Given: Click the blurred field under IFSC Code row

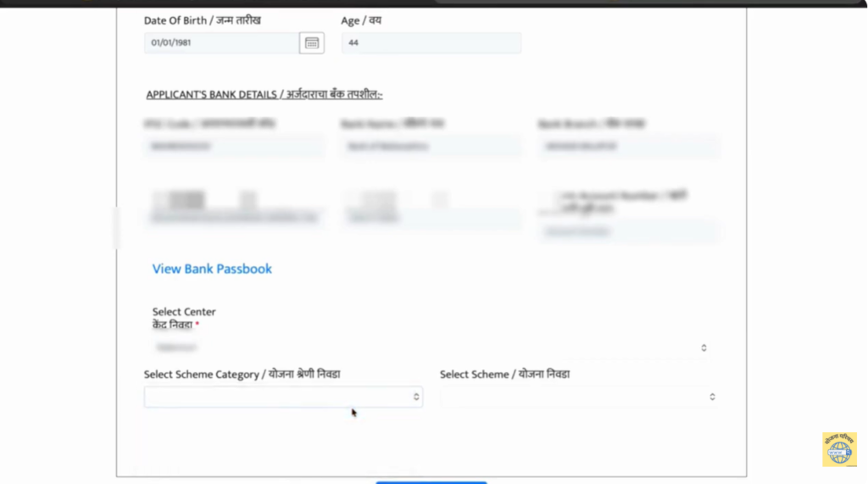Looking at the screenshot, I should pyautogui.click(x=234, y=218).
